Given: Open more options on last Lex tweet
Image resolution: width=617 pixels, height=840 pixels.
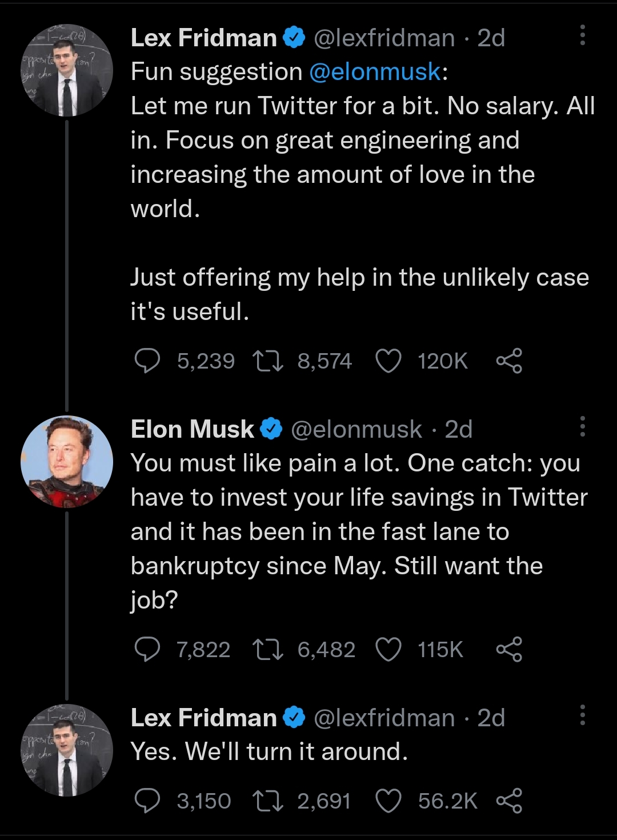Looking at the screenshot, I should [582, 715].
